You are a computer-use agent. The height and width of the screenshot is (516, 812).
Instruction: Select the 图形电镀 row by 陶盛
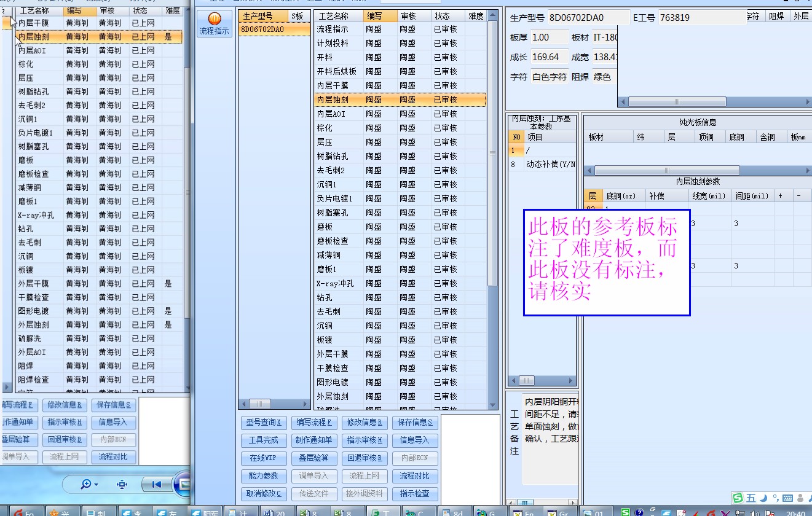(400, 382)
